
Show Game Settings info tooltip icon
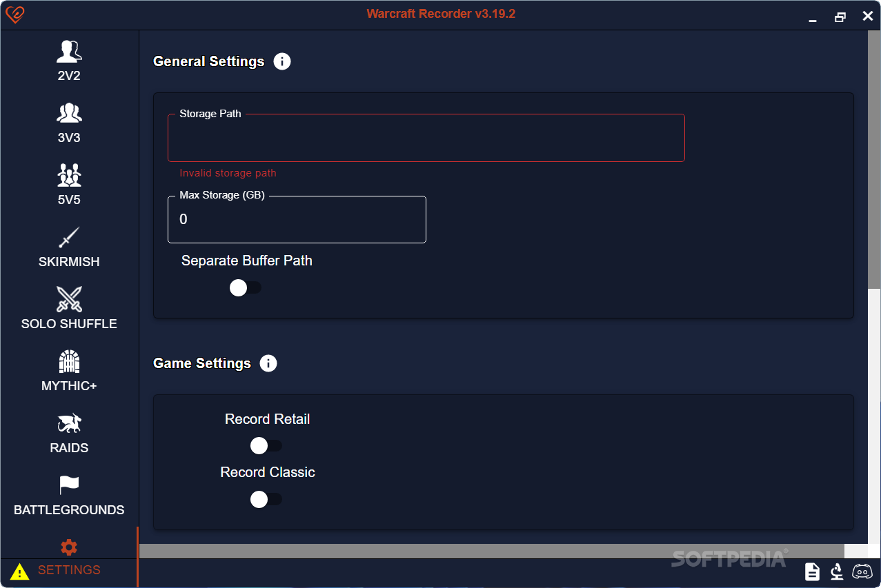268,363
